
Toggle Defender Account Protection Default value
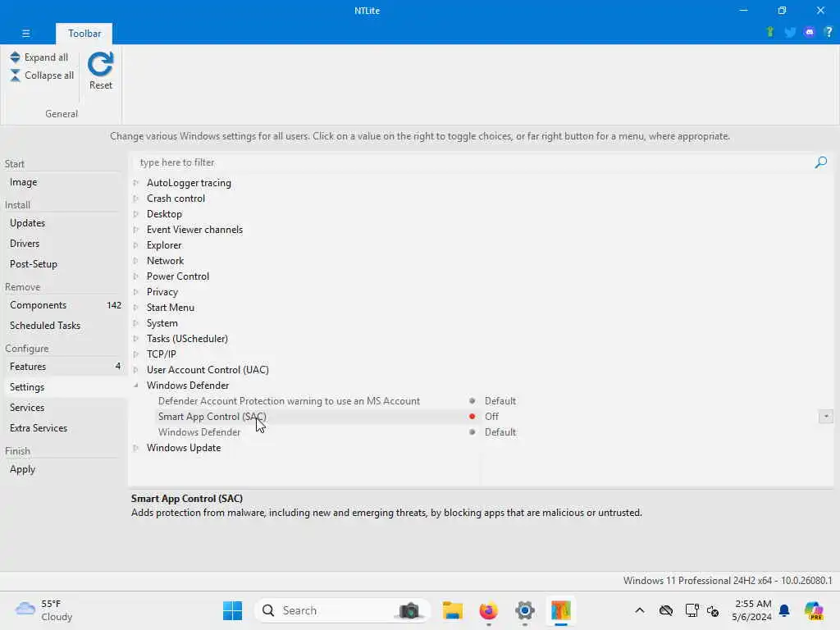500,400
